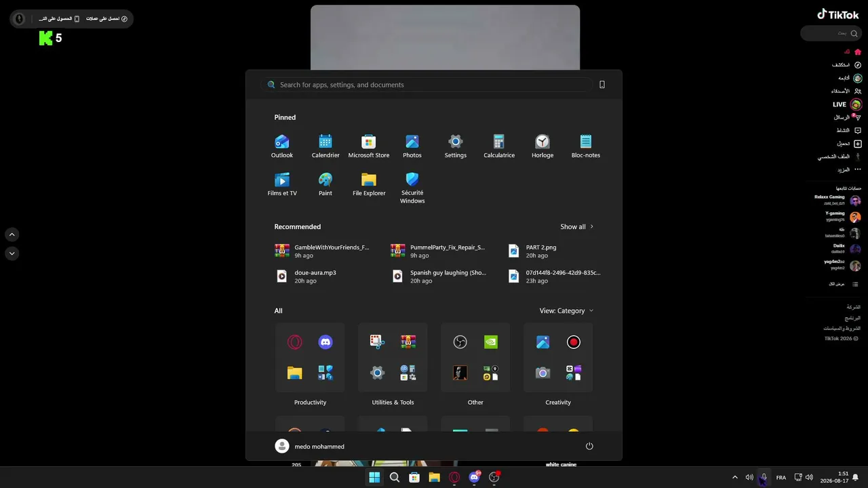This screenshot has width=868, height=488.
Task: Go to previous TikTok video with up arrow
Action: tap(12, 235)
